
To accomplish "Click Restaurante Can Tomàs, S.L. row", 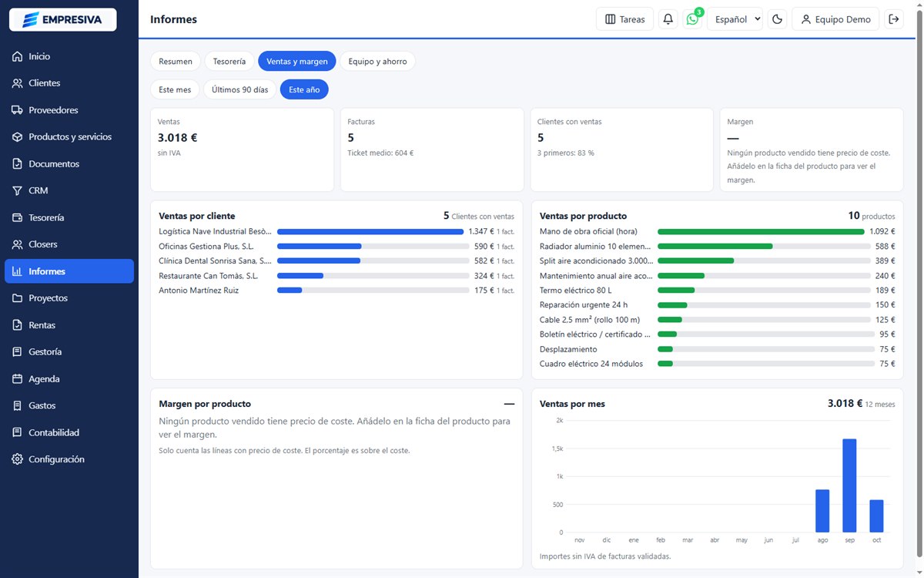I will pos(336,275).
